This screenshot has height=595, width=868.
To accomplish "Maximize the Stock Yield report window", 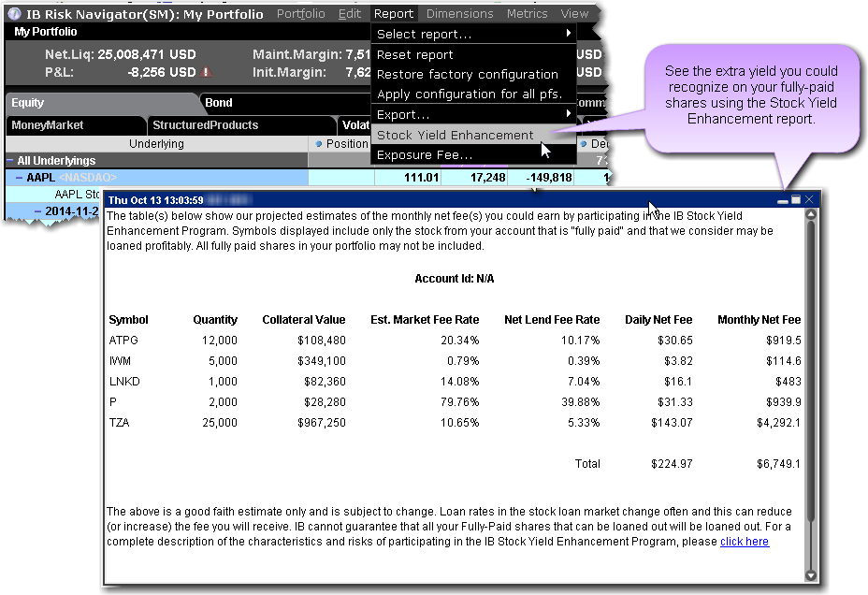I will [796, 200].
